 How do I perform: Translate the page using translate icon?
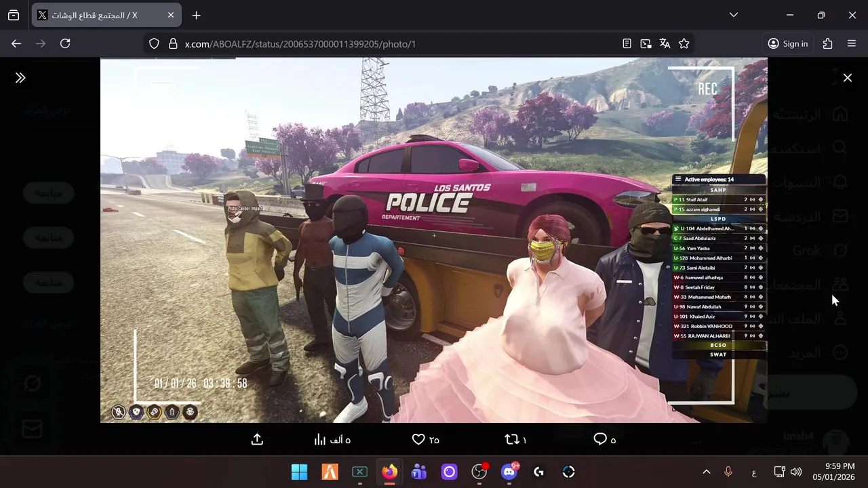pos(665,43)
